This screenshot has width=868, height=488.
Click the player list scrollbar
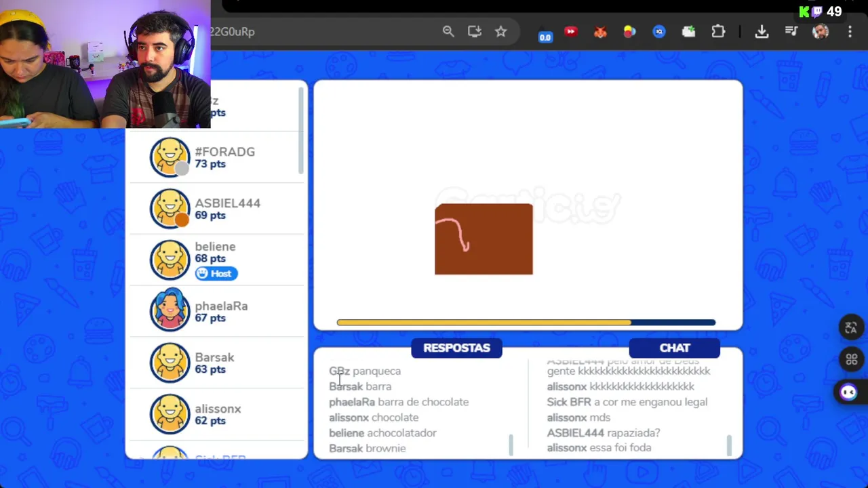point(301,130)
